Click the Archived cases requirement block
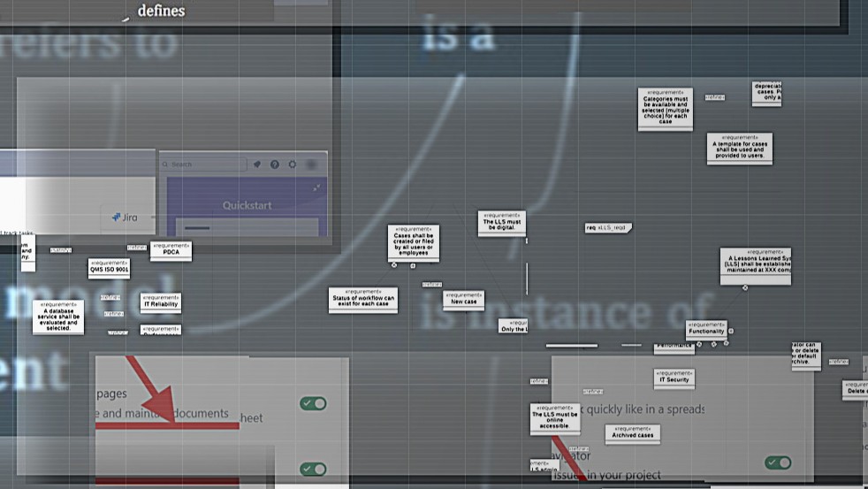Viewport: 868px width, 489px height. (x=632, y=433)
